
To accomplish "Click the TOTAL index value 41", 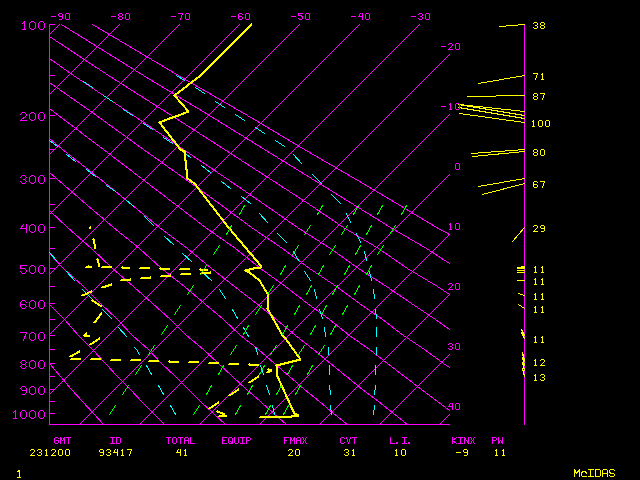I will pyautogui.click(x=180, y=453).
